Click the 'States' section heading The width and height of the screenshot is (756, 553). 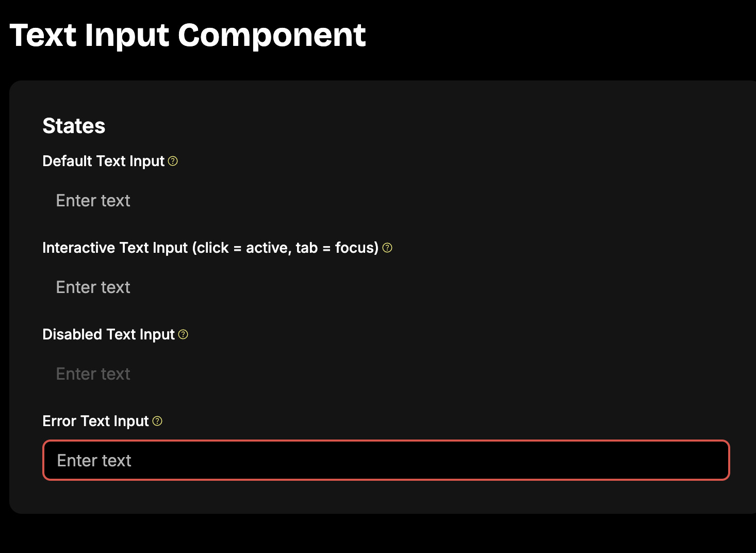coord(74,126)
